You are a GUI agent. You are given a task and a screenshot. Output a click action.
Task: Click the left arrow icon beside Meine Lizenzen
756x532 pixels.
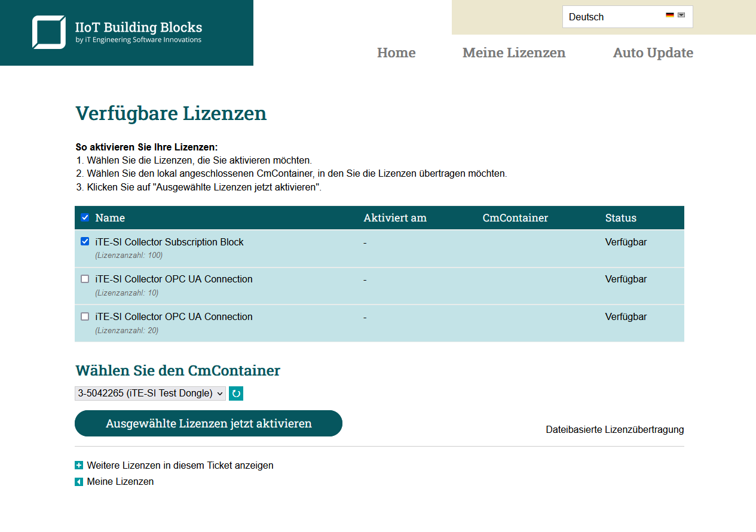coord(79,482)
